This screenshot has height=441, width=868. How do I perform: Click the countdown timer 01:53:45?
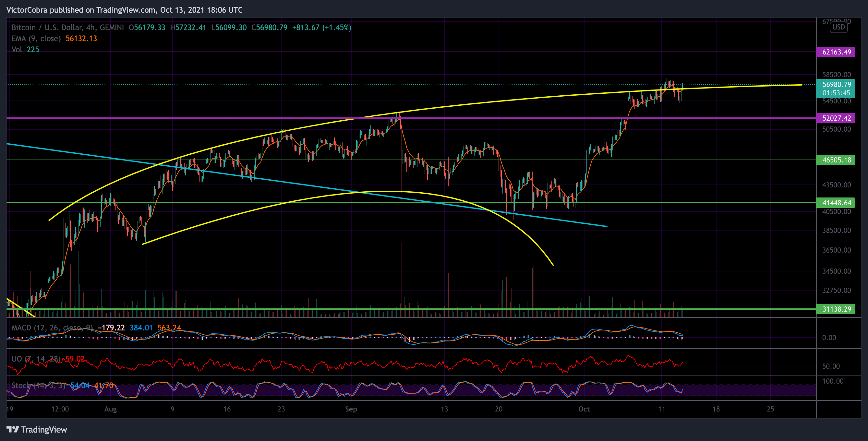[836, 93]
